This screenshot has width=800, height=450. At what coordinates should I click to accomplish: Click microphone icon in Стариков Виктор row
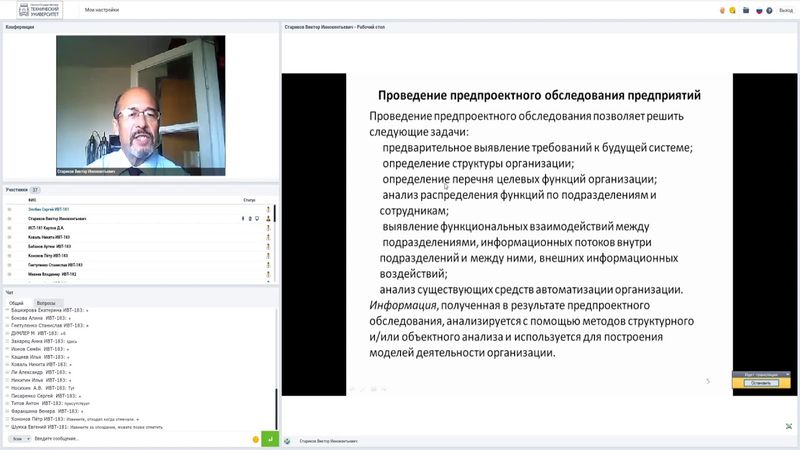click(x=243, y=218)
